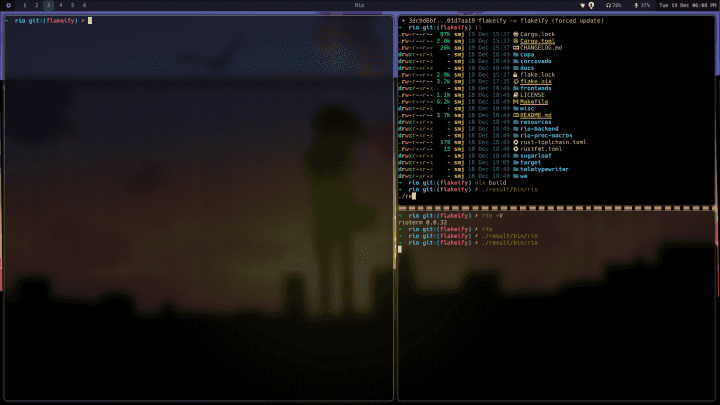Screen dimensions: 720x405
Task: Focus the left terminal prompt cursor
Action: coord(90,21)
